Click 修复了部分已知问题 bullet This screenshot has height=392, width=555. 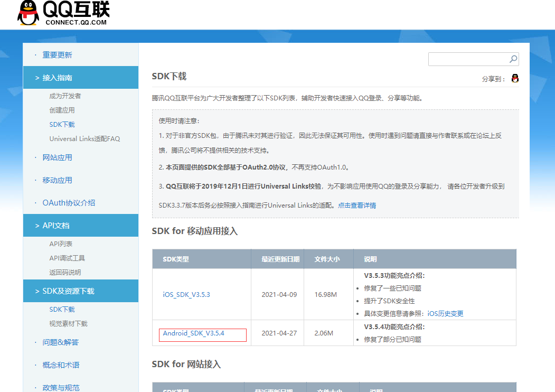[x=392, y=340]
